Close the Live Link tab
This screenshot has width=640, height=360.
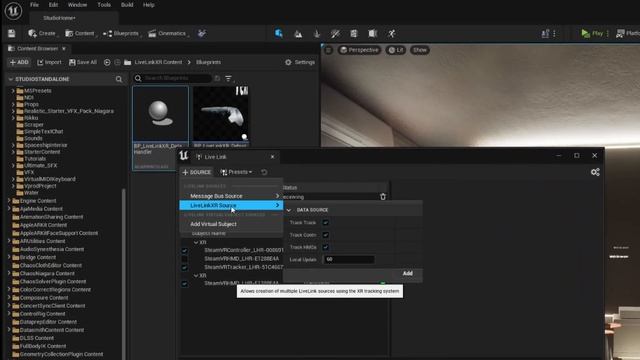pyautogui.click(x=272, y=157)
